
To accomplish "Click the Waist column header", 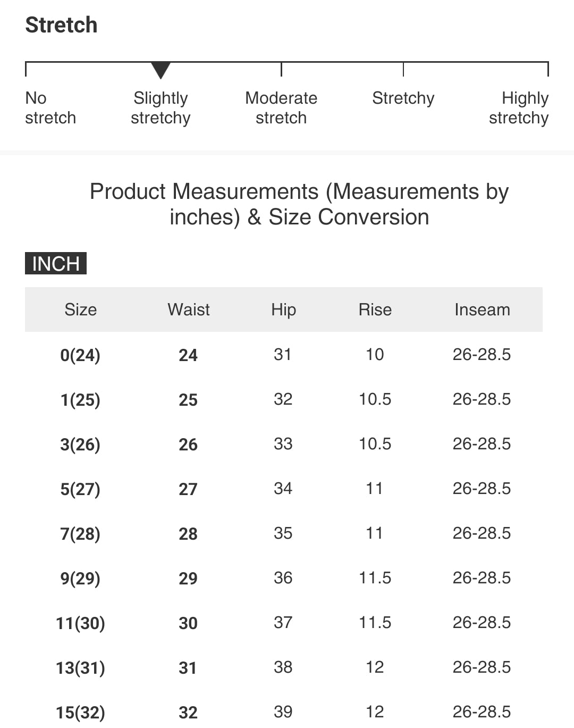I will click(189, 309).
